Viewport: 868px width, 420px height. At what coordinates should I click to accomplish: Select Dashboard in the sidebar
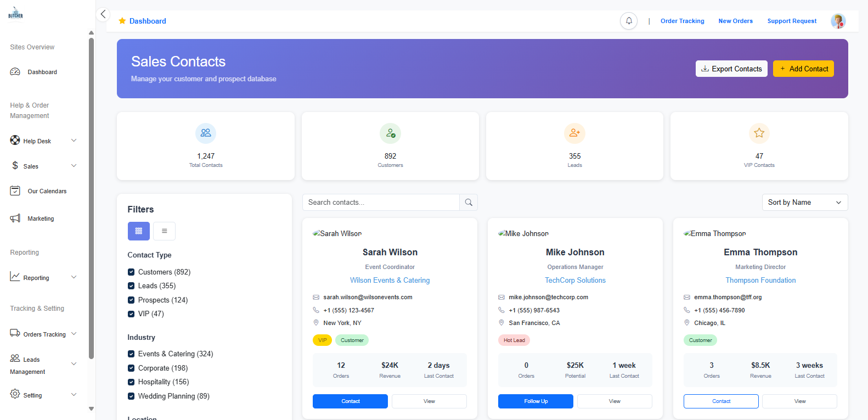[42, 72]
